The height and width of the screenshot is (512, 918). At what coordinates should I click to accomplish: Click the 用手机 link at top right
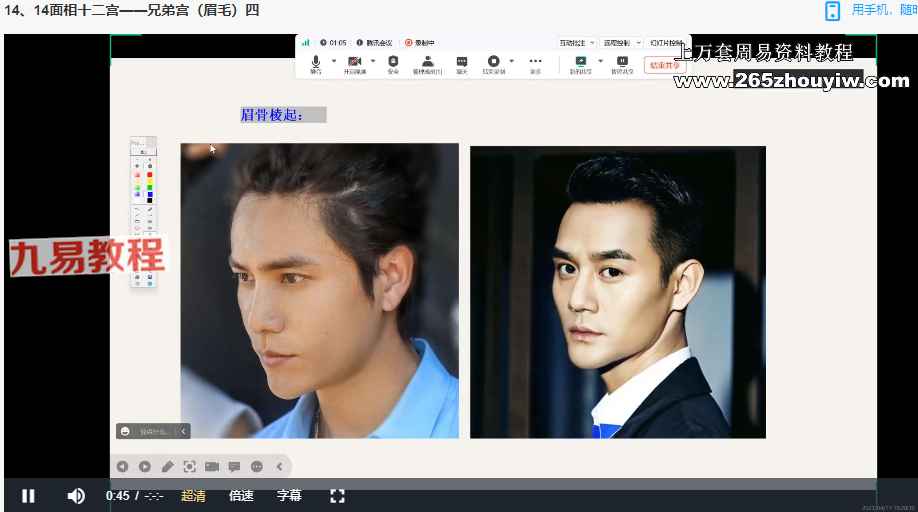tap(868, 10)
